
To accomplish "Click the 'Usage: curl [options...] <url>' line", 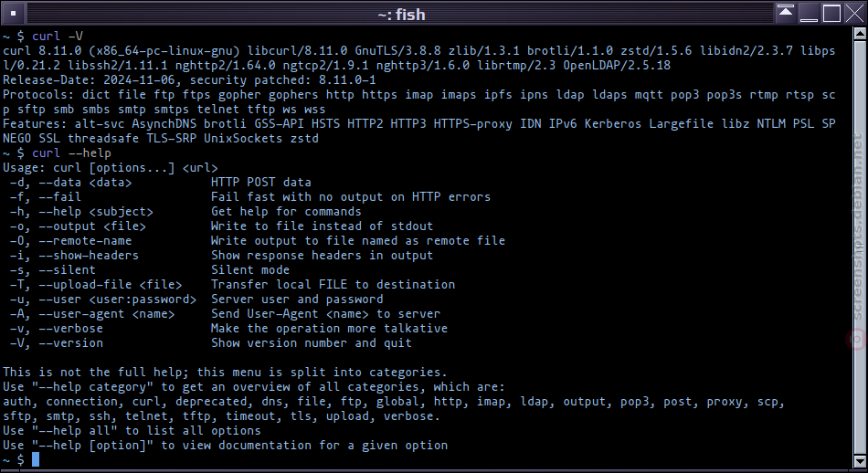I will tap(111, 168).
